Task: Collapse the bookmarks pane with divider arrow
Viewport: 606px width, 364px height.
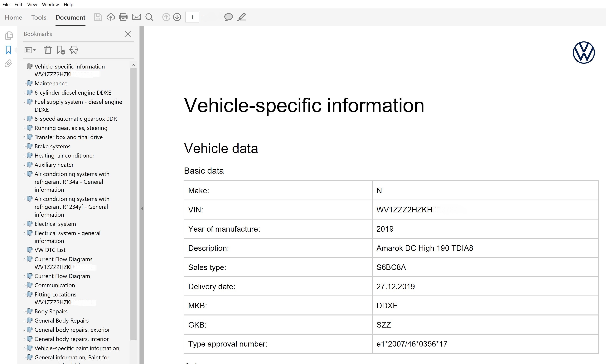Action: tap(142, 209)
